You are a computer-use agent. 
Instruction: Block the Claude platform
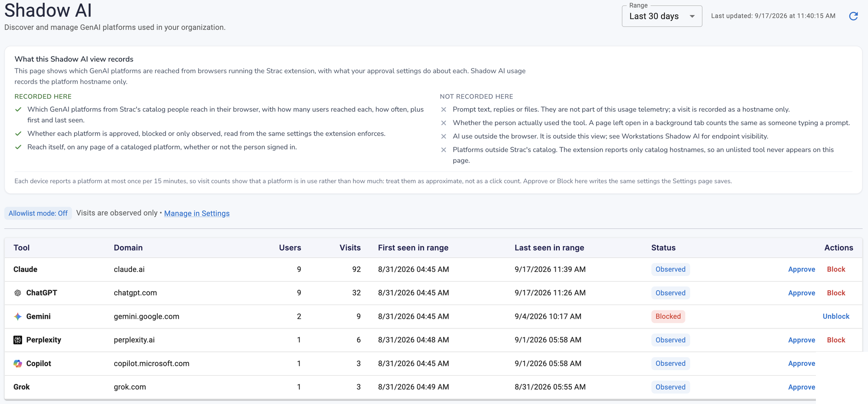click(836, 269)
